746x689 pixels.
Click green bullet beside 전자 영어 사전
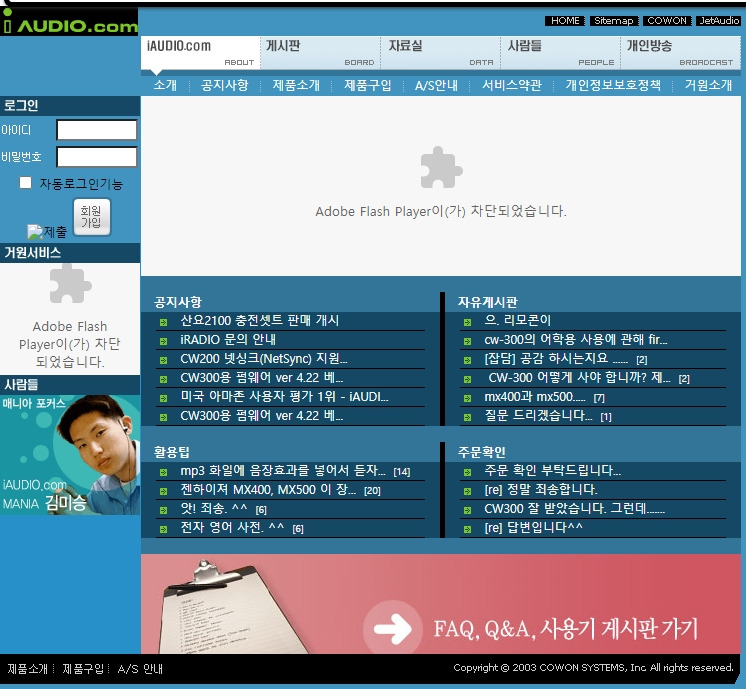point(163,529)
